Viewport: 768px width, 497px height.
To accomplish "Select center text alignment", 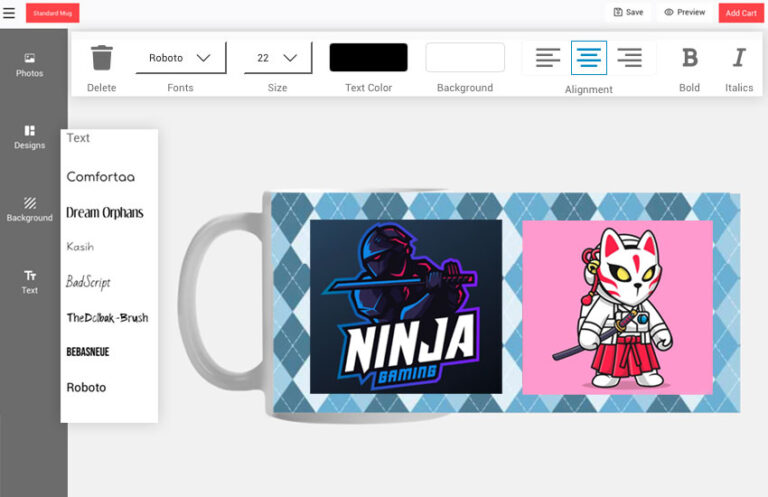I will pyautogui.click(x=589, y=58).
